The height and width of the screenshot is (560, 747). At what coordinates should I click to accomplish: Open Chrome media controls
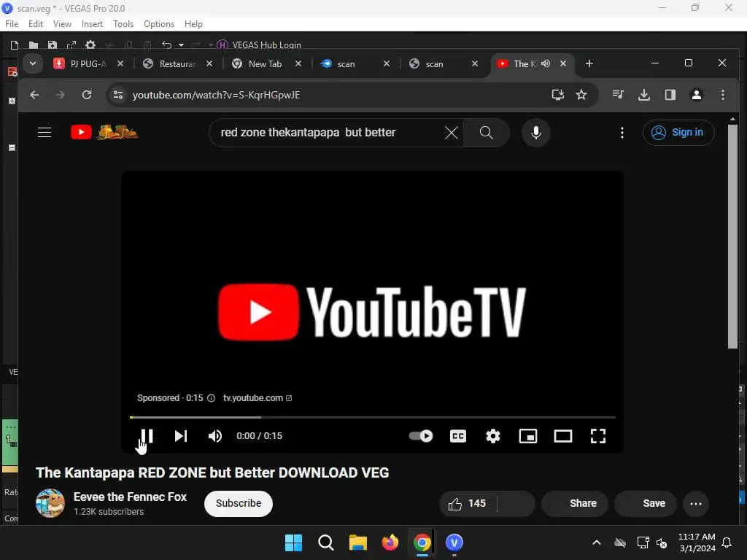click(618, 95)
